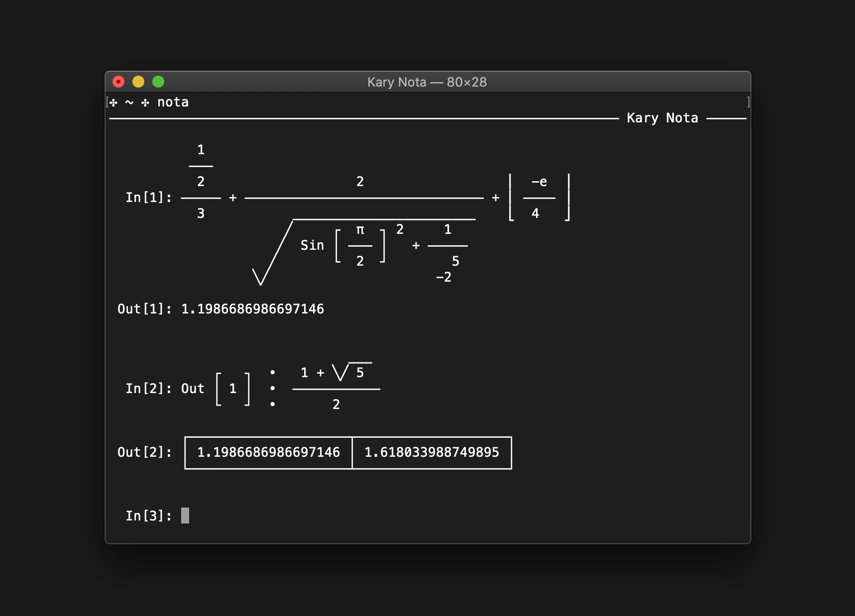This screenshot has height=616, width=855.
Task: Click the π symbol in the Sin argument
Action: (x=360, y=230)
